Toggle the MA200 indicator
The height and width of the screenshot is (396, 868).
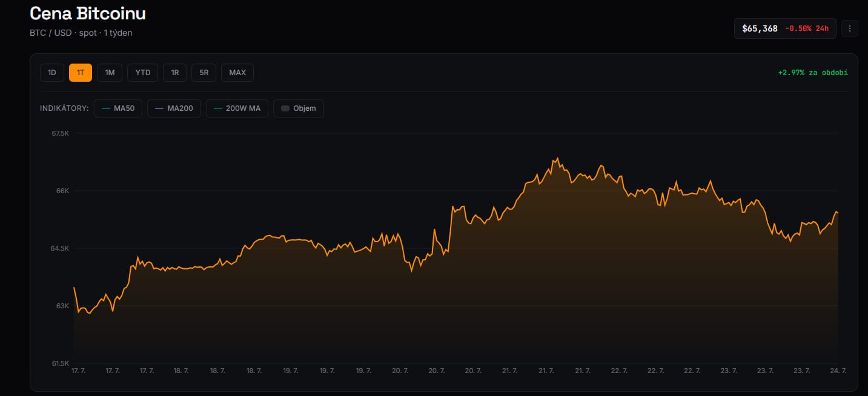point(174,108)
